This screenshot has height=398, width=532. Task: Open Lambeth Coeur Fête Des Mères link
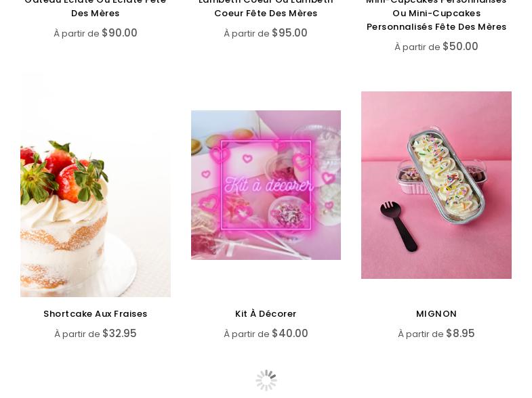266,7
